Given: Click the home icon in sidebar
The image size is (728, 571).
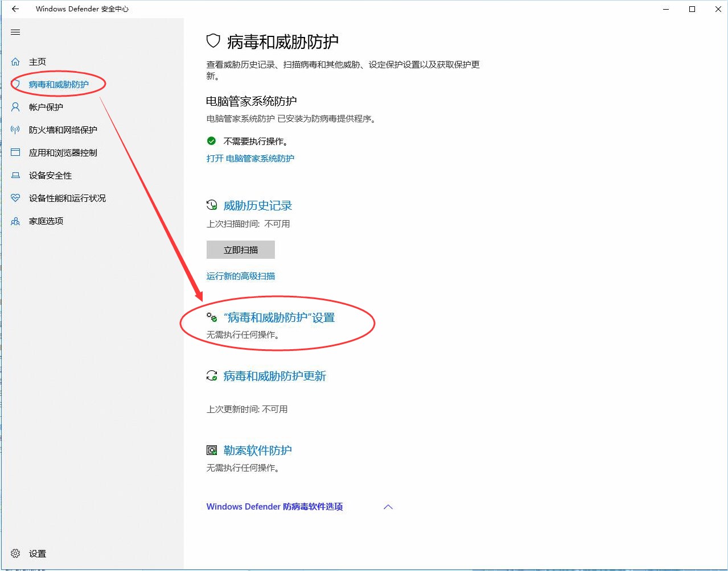Looking at the screenshot, I should (15, 61).
